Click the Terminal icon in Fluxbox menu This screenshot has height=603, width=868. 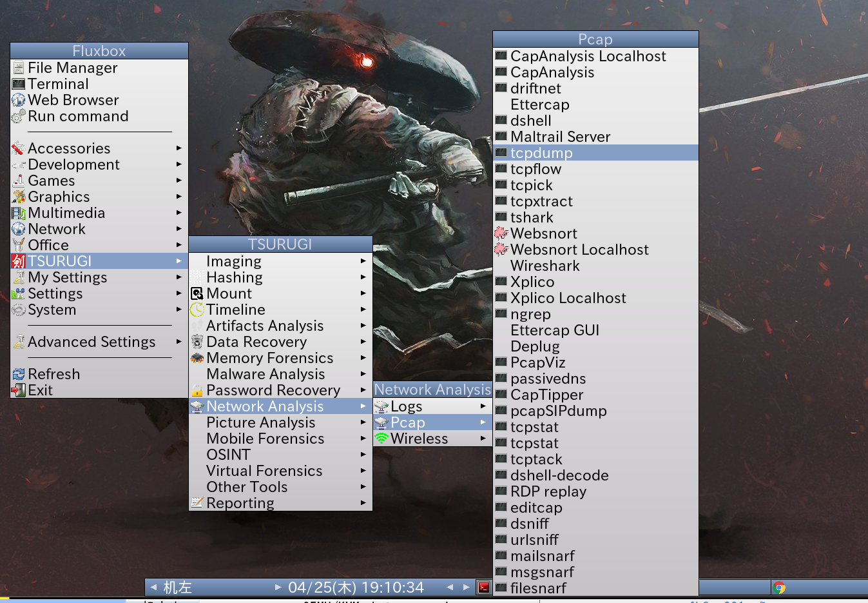19,84
